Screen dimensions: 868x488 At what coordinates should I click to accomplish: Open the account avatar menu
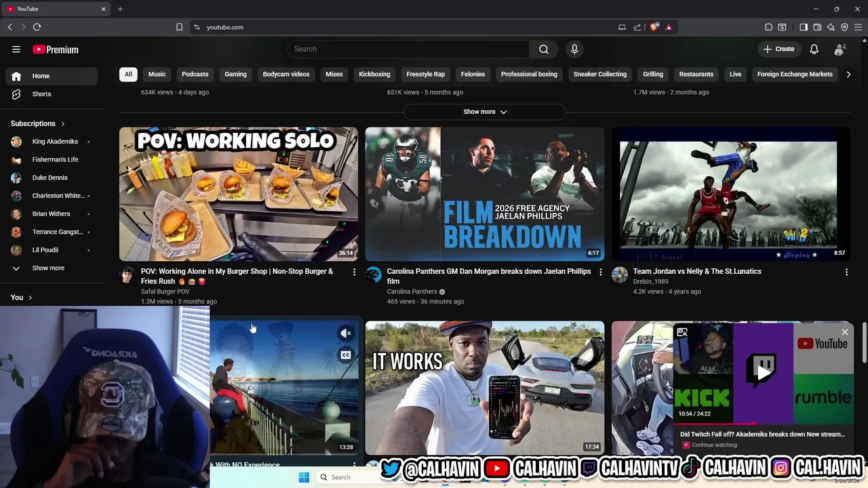point(840,49)
